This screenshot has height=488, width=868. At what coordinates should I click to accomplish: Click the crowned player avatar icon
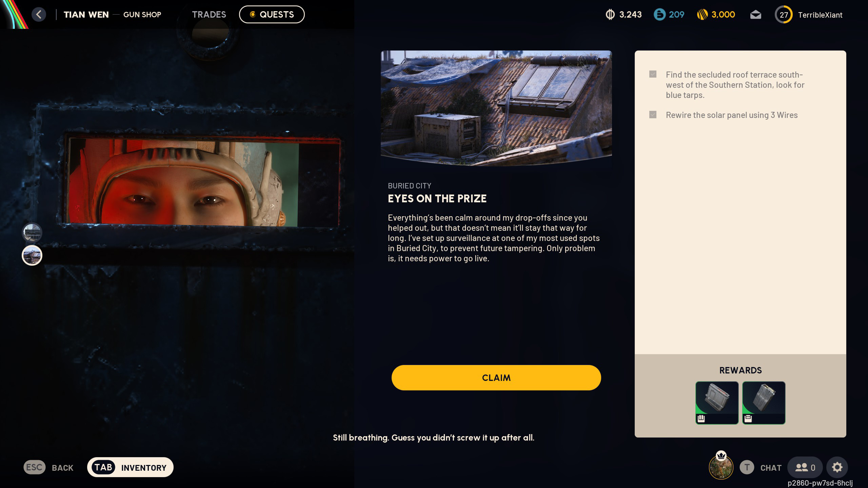(721, 466)
